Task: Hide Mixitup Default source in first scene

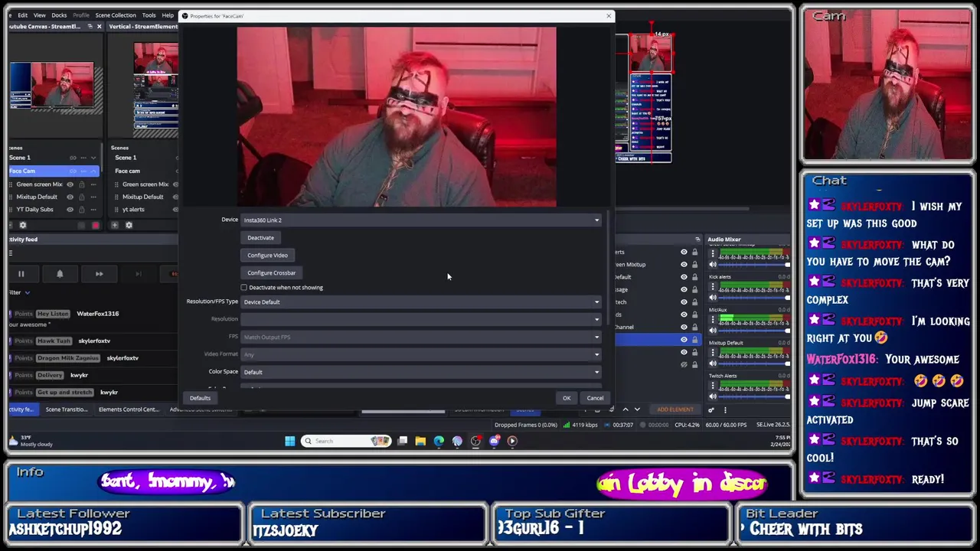Action: pos(70,197)
